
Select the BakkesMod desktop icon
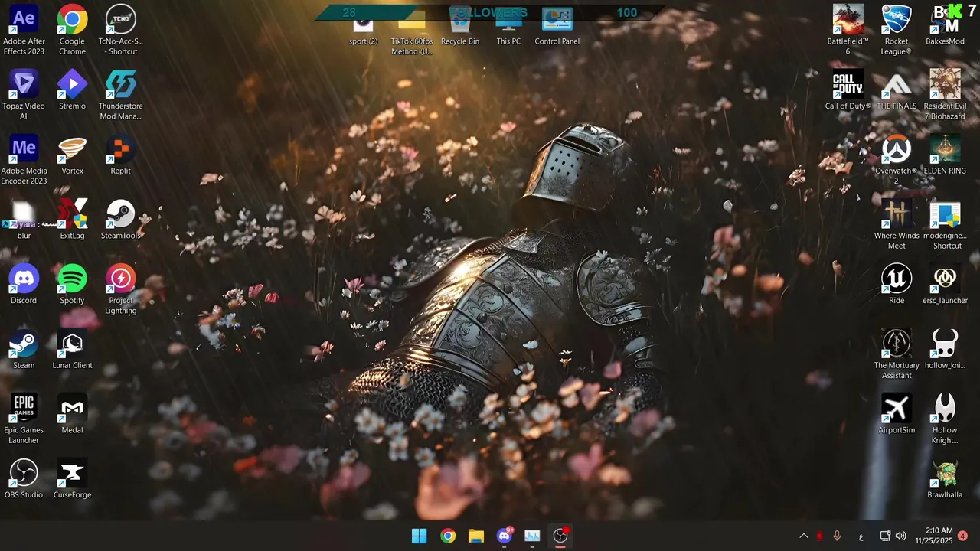945,26
